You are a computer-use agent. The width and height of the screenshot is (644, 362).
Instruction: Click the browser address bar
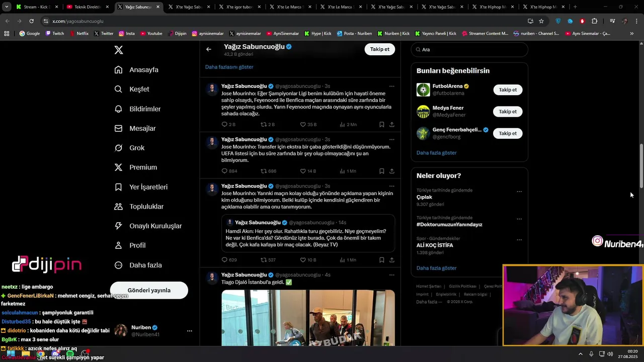(282, 21)
